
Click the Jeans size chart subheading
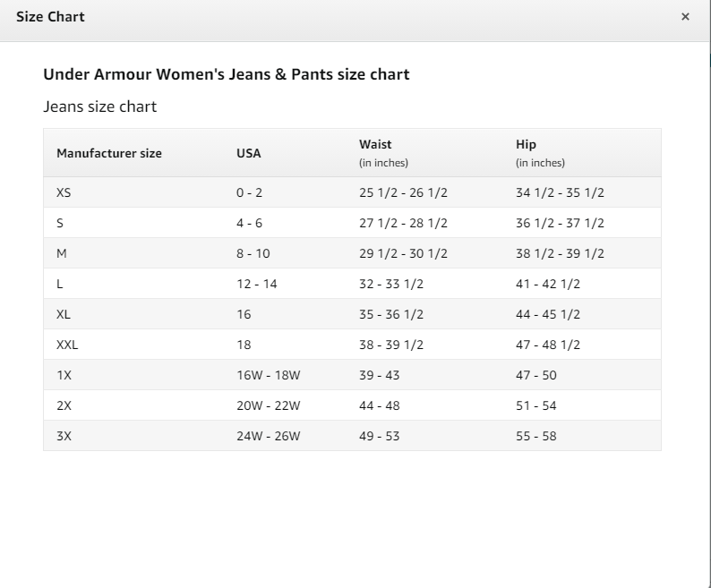[99, 107]
